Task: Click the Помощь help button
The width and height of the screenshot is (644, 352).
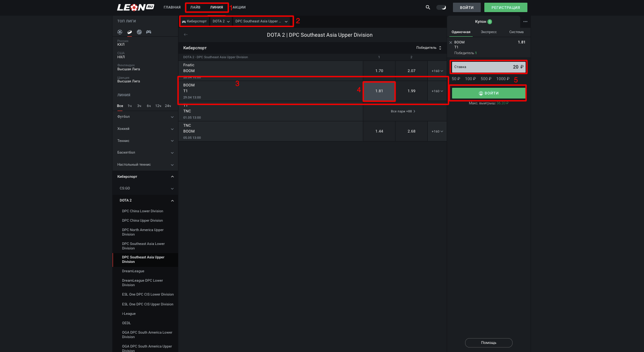Action: (x=489, y=343)
